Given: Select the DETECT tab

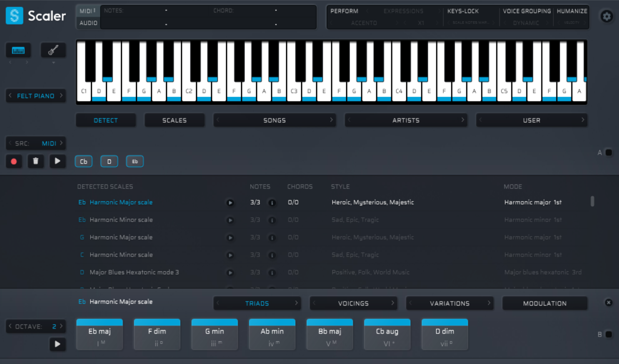Looking at the screenshot, I should pos(106,120).
